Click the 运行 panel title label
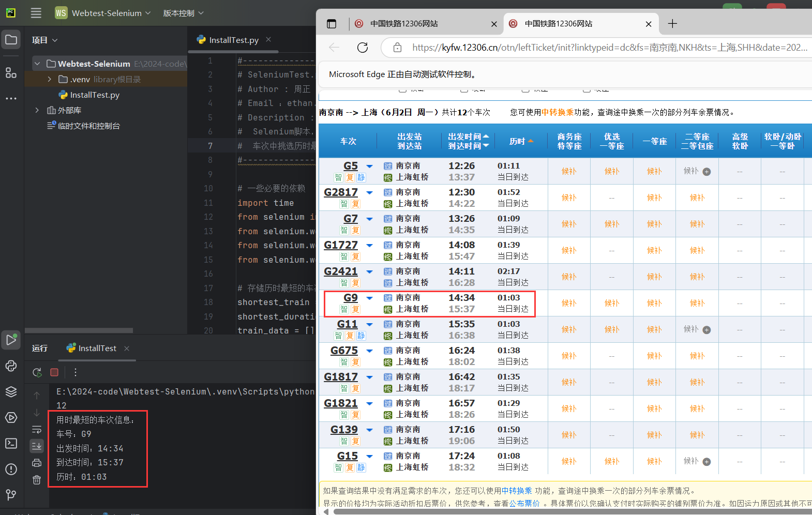 click(40, 349)
